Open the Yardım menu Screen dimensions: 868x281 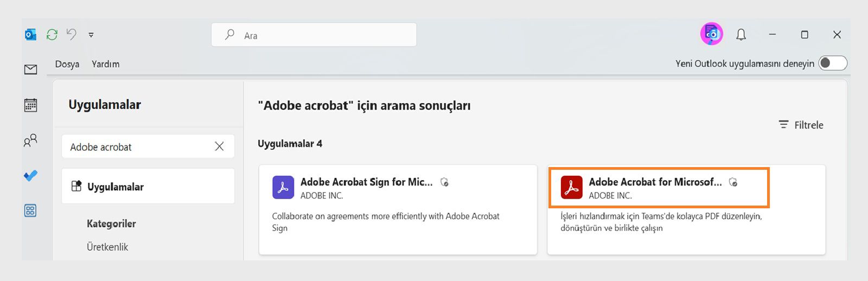click(106, 64)
